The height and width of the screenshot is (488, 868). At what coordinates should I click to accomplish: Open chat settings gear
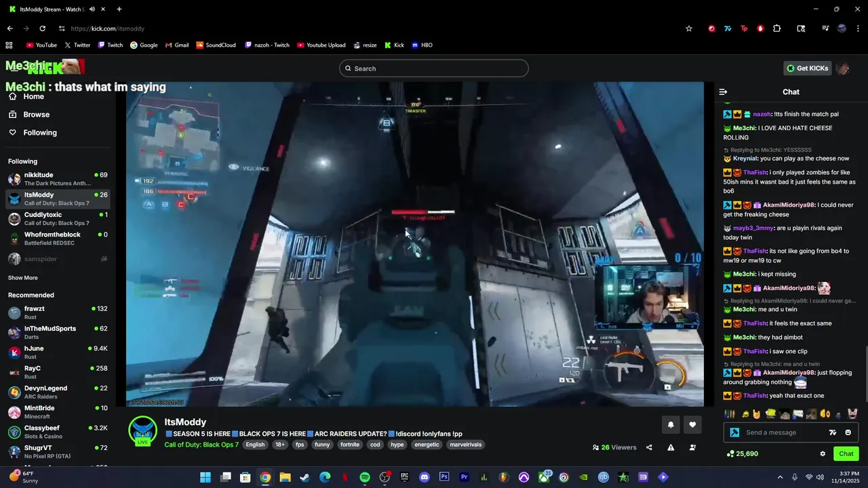pos(823,454)
